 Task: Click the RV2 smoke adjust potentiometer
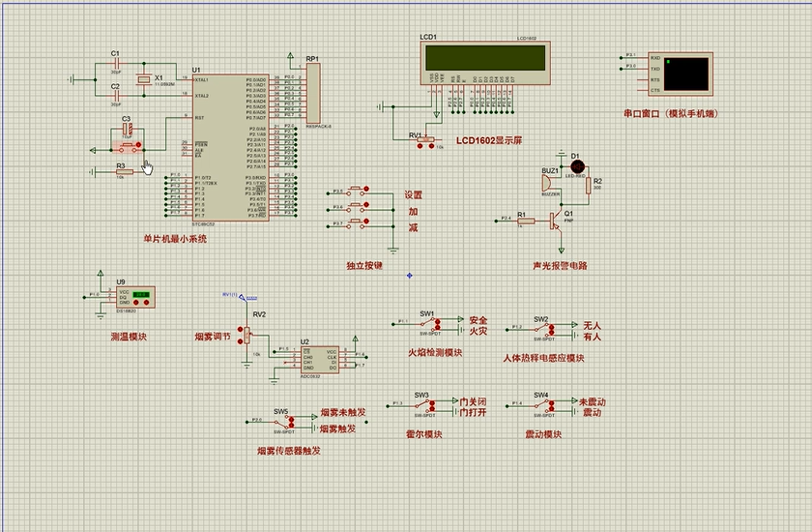[x=246, y=335]
